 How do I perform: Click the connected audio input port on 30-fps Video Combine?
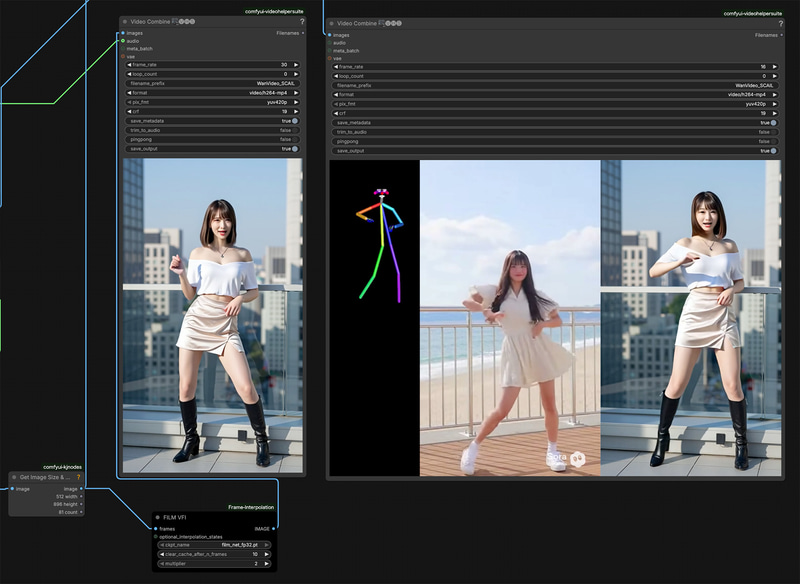pyautogui.click(x=123, y=41)
